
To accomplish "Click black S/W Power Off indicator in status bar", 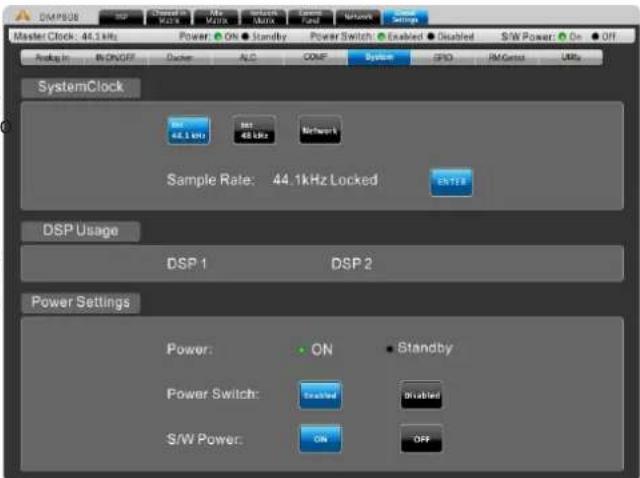I will click(x=595, y=37).
